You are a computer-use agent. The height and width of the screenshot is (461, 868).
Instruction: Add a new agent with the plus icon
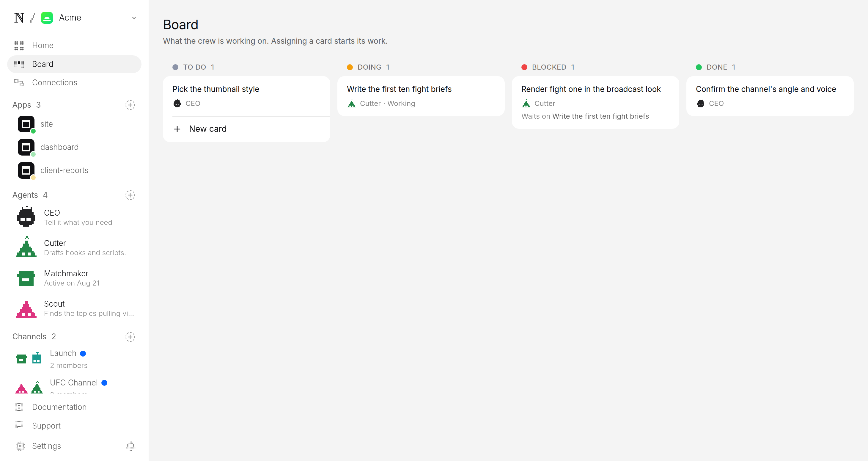[130, 195]
